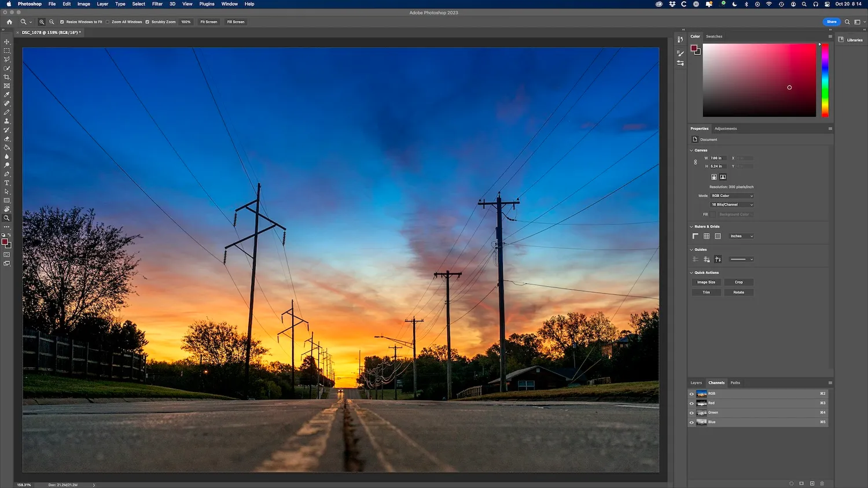The height and width of the screenshot is (488, 868).
Task: Select the Hand tool
Action: click(7, 209)
